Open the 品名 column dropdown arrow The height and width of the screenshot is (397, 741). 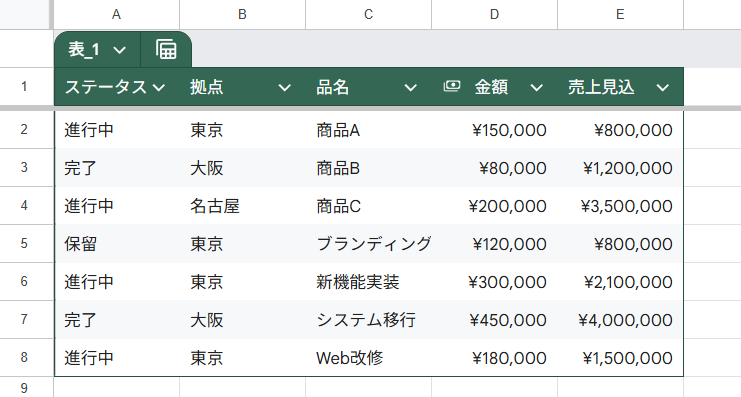coord(411,87)
